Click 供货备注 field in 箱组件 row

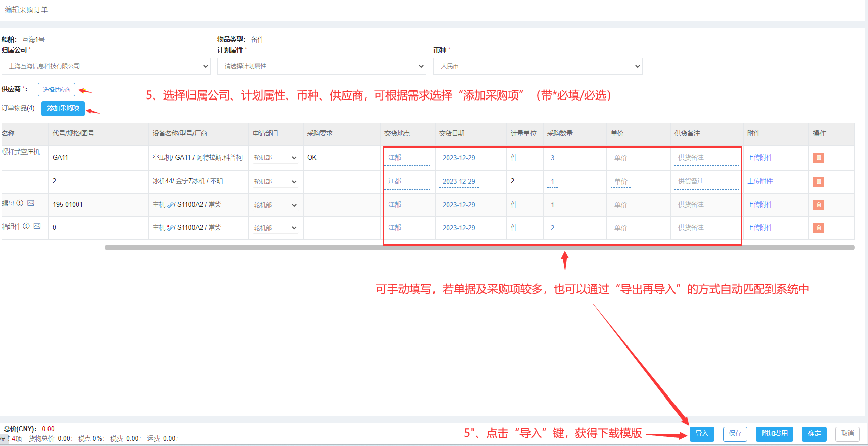coord(706,228)
